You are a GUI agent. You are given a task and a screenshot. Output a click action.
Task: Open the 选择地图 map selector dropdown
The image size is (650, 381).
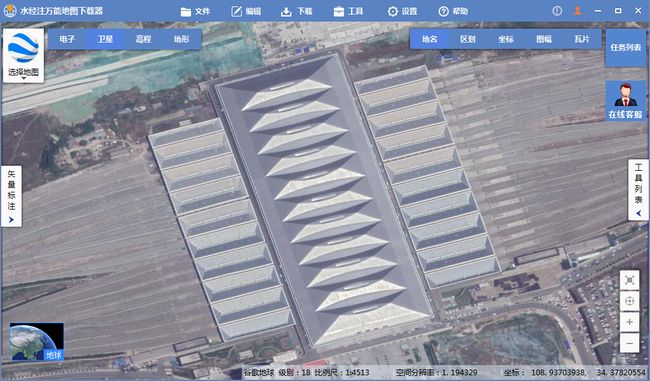point(23,56)
